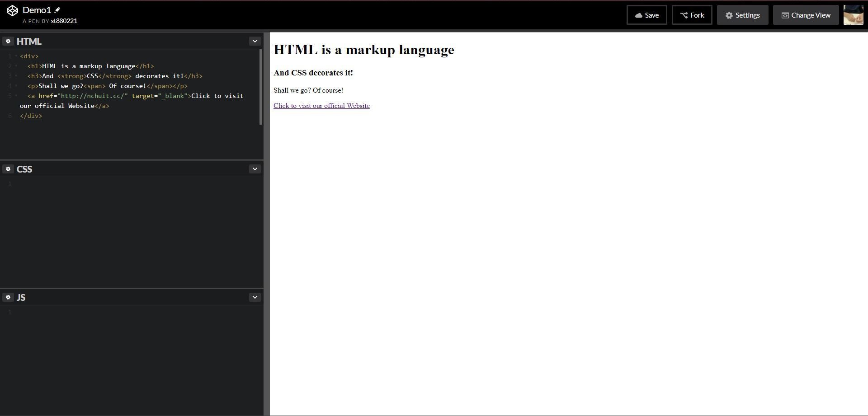
Task: Open the JS panel gear settings
Action: pyautogui.click(x=8, y=297)
